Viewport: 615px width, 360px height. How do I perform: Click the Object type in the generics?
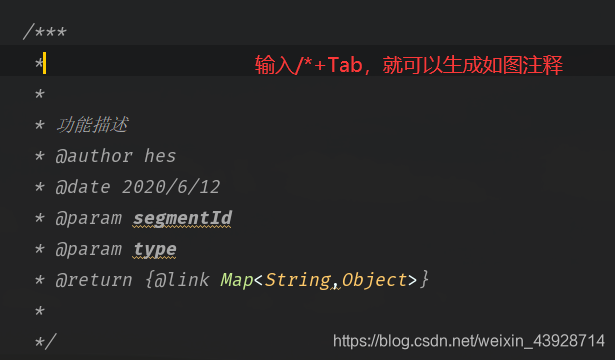(x=375, y=280)
